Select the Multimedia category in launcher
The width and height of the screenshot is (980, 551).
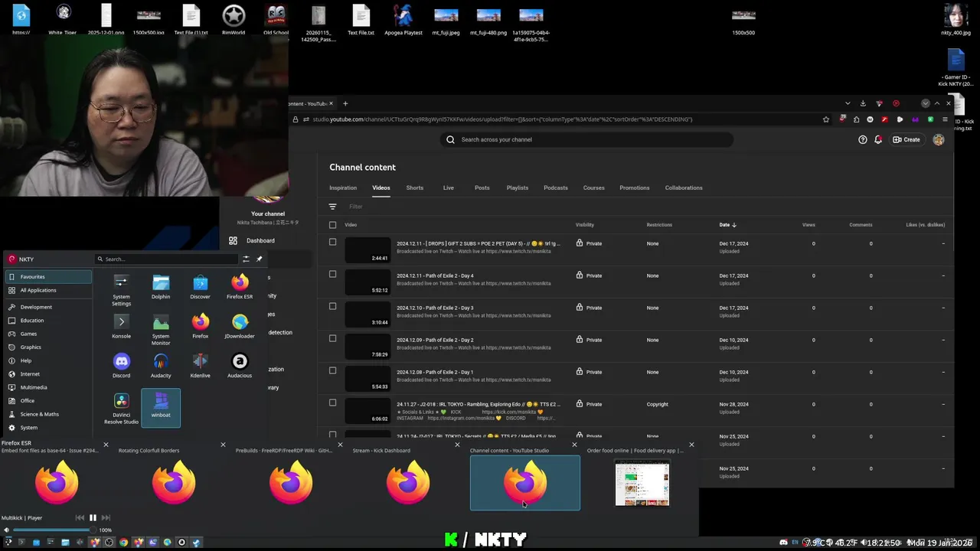(48, 387)
